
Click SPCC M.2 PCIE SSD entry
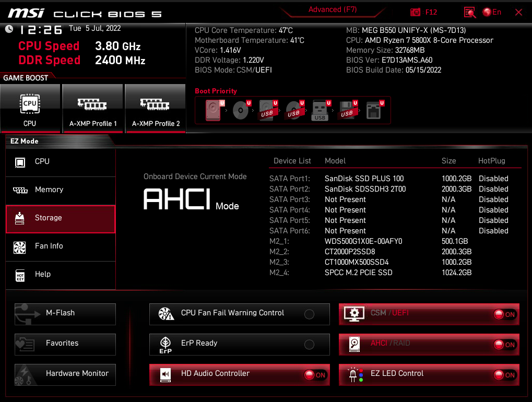tap(359, 273)
